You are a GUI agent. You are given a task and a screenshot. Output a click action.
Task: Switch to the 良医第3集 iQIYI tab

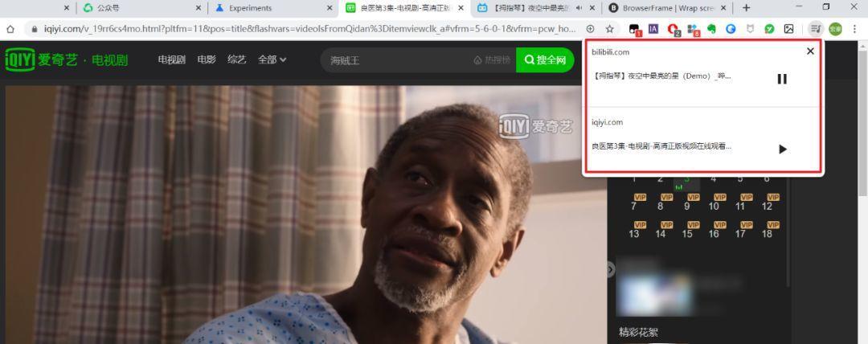pos(404,8)
